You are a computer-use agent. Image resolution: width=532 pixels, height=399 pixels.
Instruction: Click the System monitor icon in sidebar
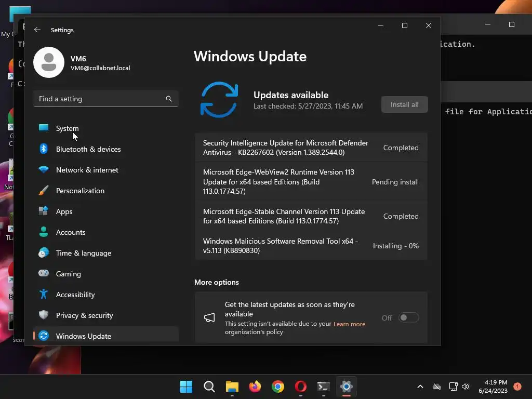[44, 128]
